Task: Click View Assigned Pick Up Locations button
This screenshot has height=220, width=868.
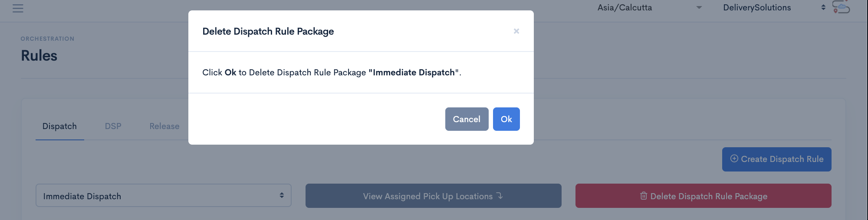Action: click(434, 196)
